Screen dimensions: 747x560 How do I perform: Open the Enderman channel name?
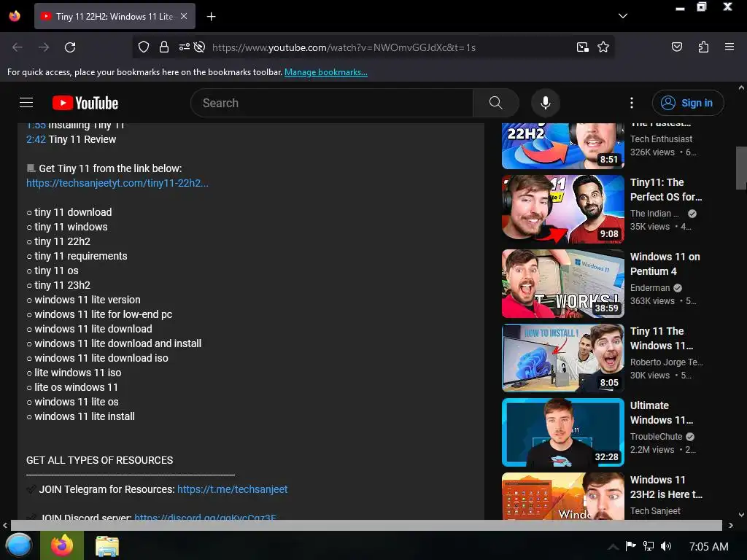point(650,287)
